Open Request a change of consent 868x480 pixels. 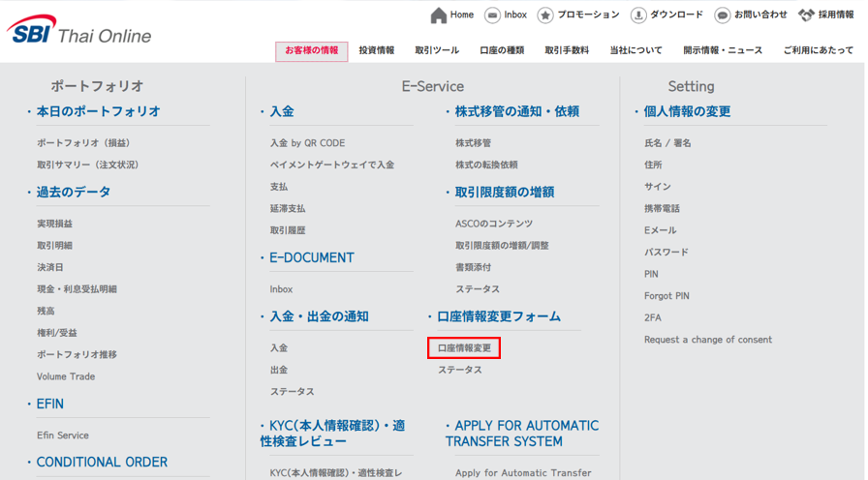[707, 340]
